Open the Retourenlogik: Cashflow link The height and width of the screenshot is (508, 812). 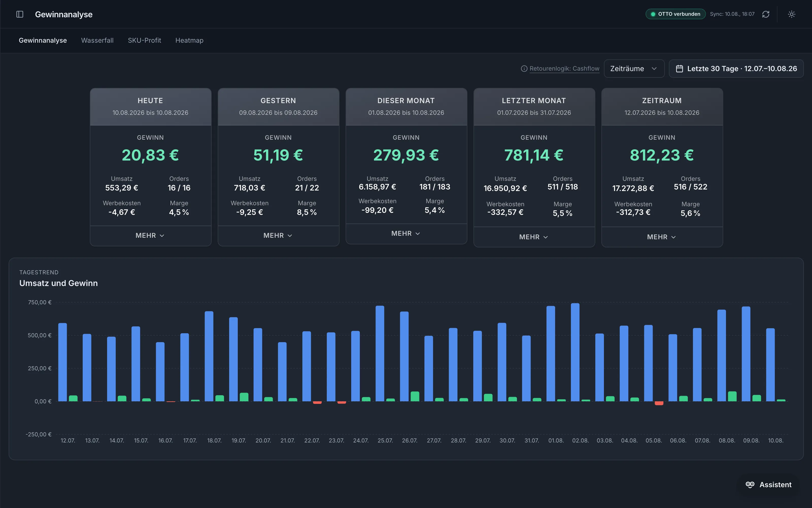pos(564,69)
